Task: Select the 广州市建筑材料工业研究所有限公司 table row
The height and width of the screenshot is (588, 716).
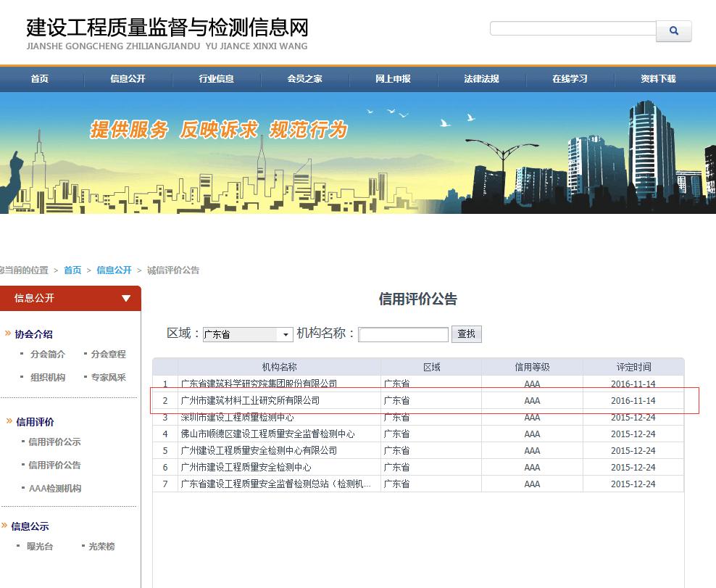Action: coord(250,400)
